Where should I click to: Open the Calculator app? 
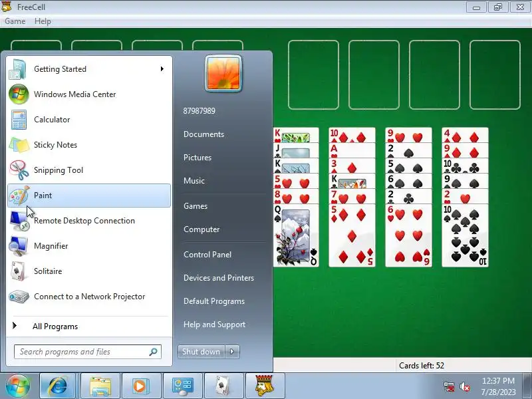89,120
